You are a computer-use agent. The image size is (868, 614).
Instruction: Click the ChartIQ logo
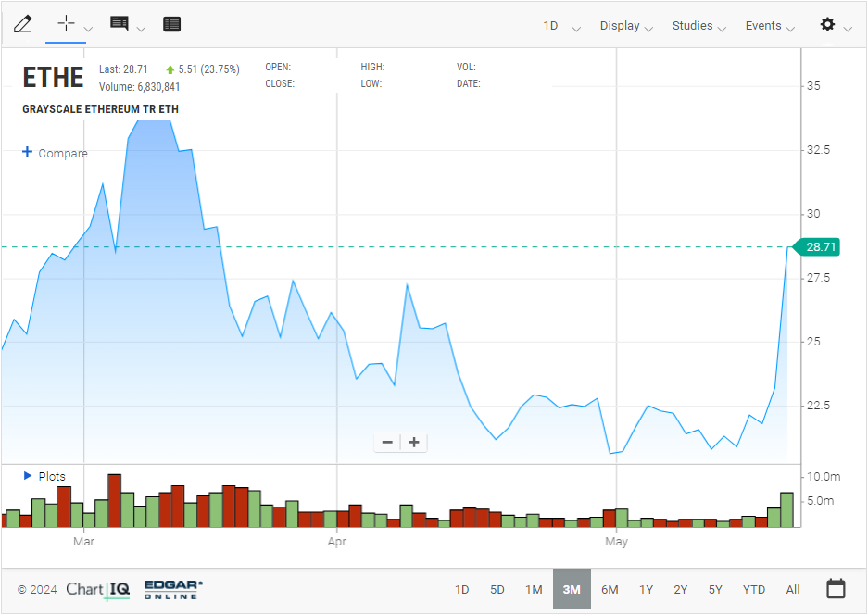(98, 590)
